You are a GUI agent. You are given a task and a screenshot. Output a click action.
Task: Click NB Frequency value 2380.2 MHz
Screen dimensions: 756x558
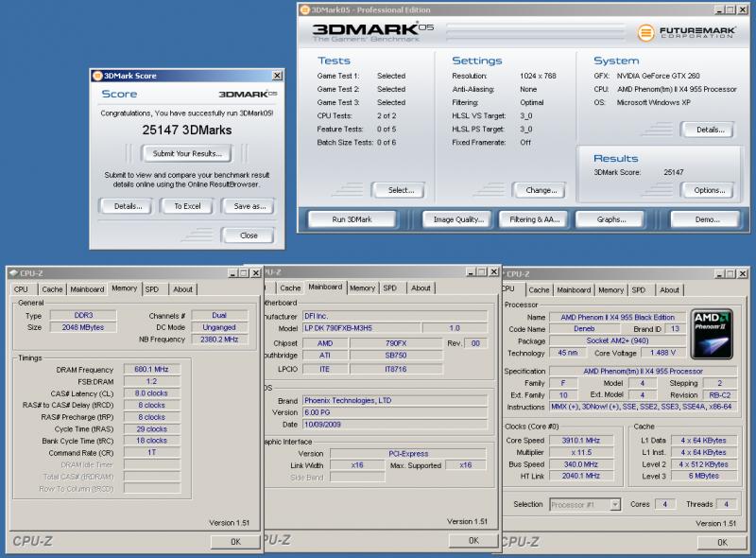[219, 340]
